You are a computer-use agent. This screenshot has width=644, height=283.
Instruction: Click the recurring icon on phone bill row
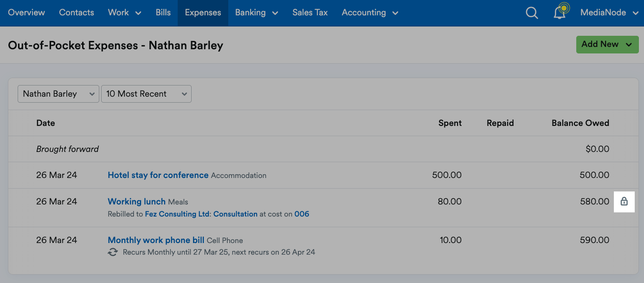113,252
